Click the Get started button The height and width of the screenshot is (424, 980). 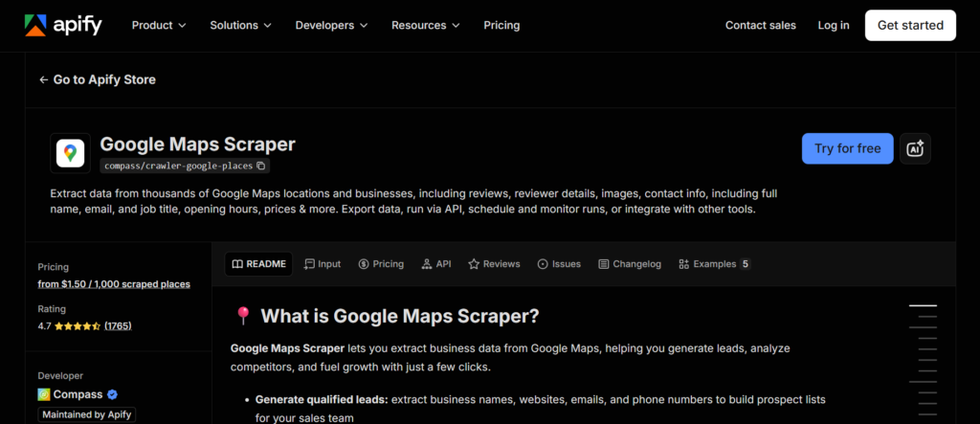(910, 25)
